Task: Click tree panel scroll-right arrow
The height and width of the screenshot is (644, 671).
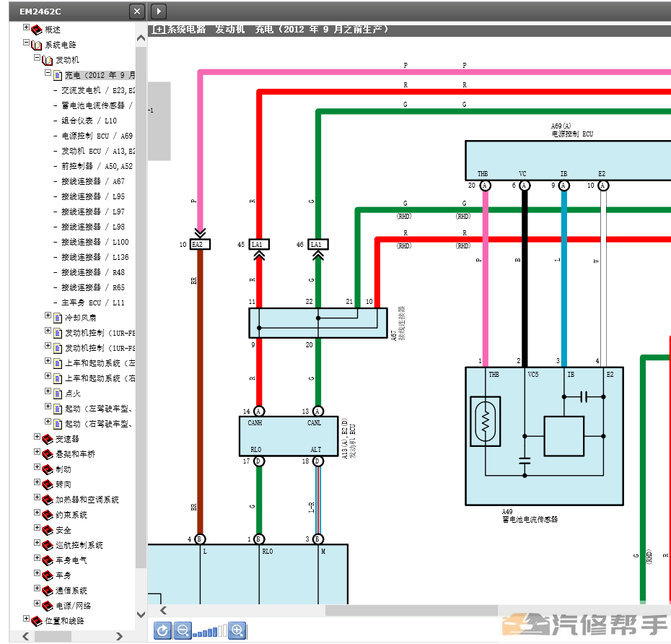Action: pos(119,636)
